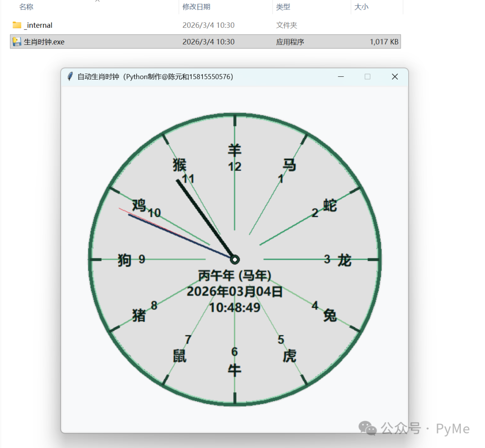Click the thick black hour hand
485x448 pixels.
click(x=204, y=218)
